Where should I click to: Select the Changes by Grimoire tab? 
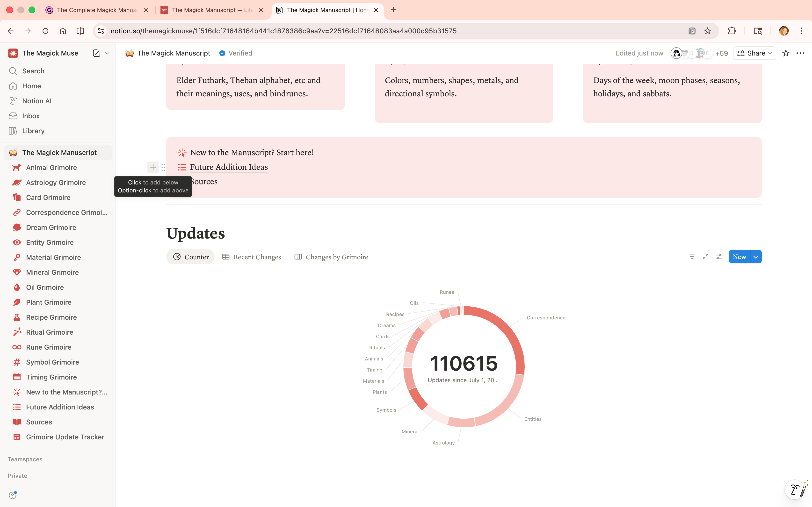[331, 257]
